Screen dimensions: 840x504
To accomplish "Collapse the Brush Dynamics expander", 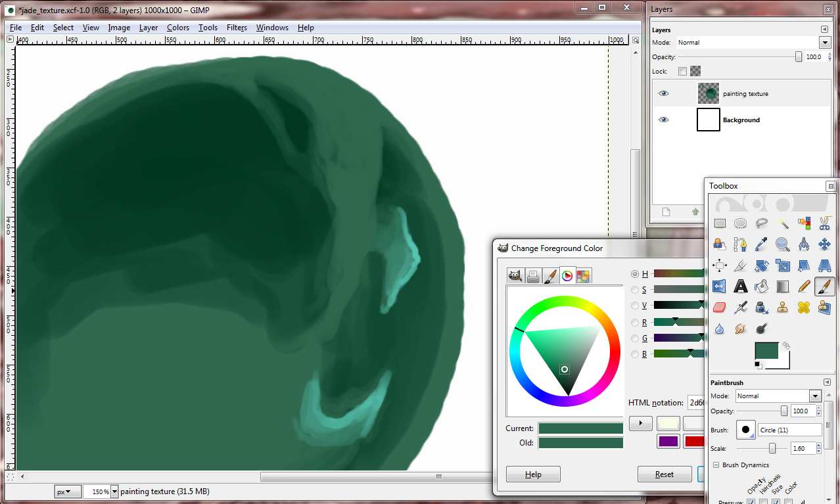I will click(x=715, y=465).
